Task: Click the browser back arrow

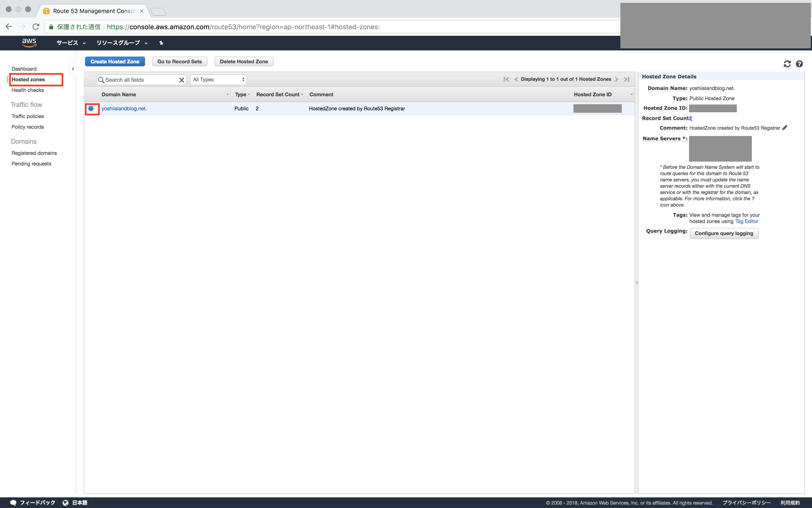Action: coord(9,27)
